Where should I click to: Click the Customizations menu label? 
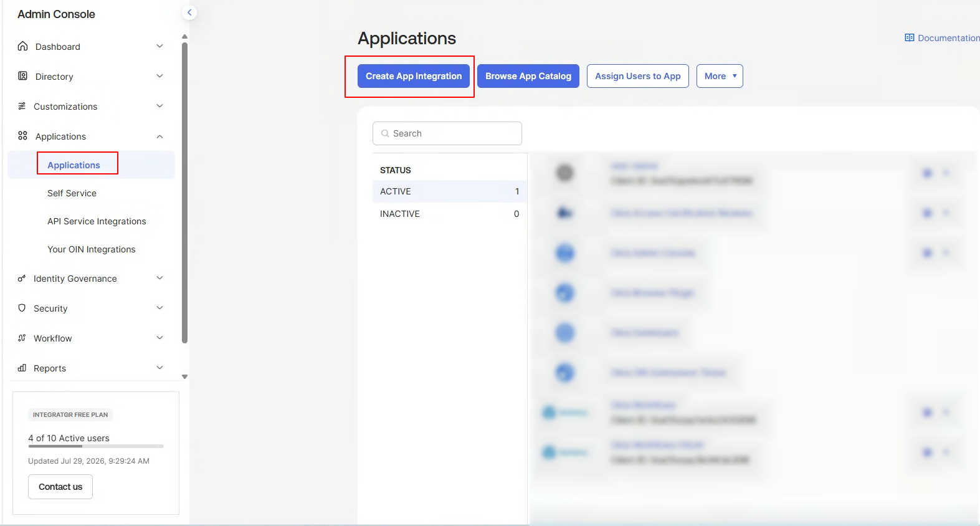point(65,107)
